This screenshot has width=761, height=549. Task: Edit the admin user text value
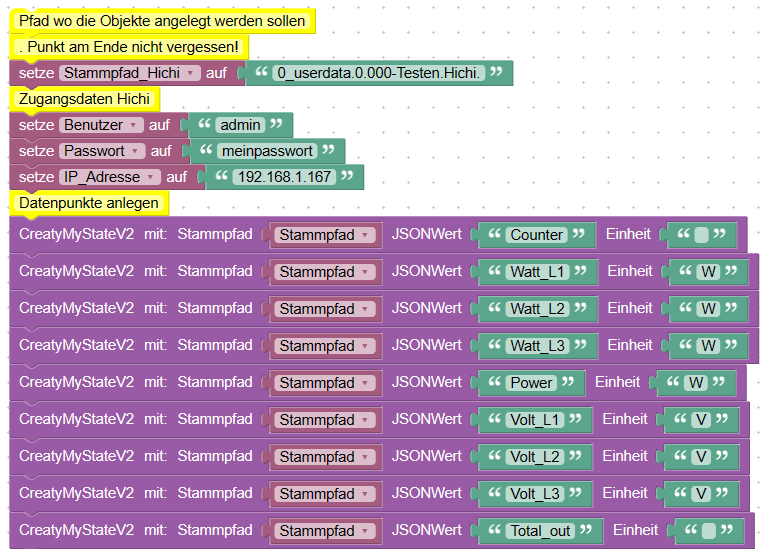click(240, 125)
